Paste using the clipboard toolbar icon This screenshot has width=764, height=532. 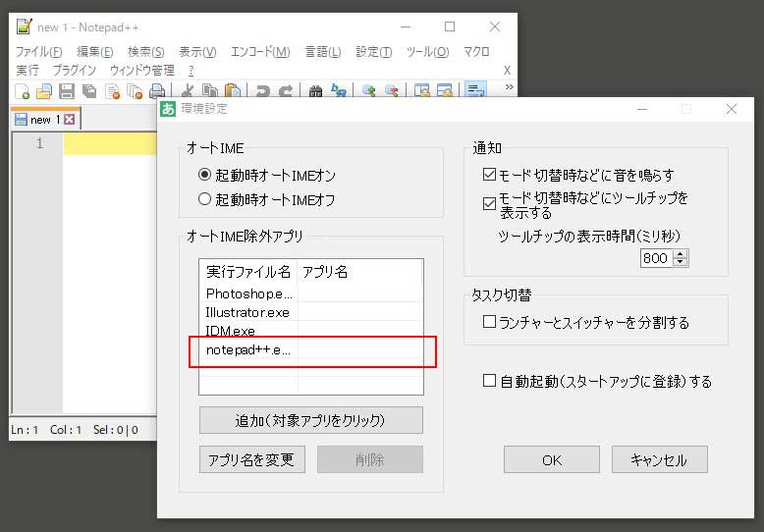[233, 91]
